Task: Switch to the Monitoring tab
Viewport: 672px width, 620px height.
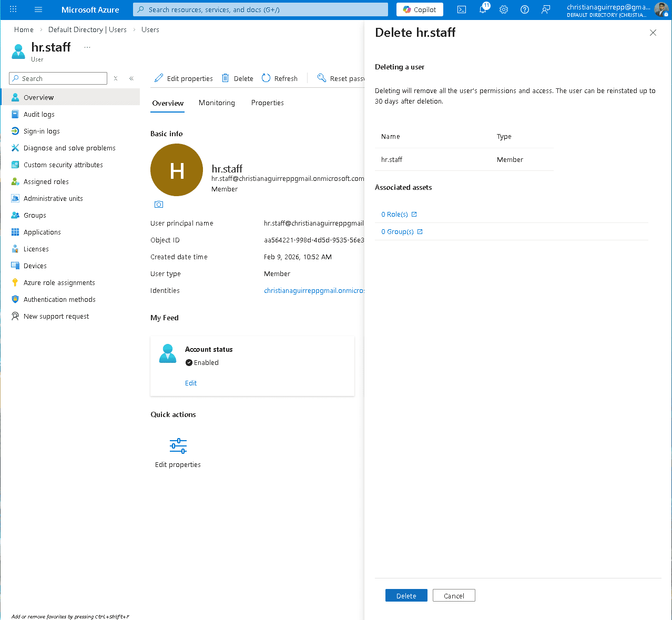Action: [x=217, y=103]
